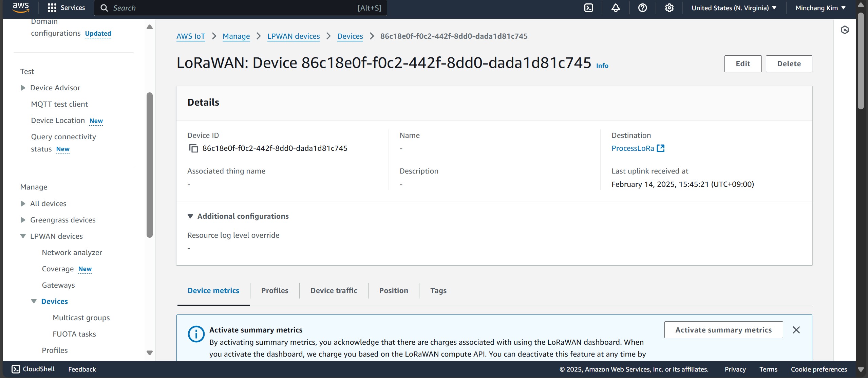Open Gateways in sidebar
The width and height of the screenshot is (868, 378).
pyautogui.click(x=58, y=285)
